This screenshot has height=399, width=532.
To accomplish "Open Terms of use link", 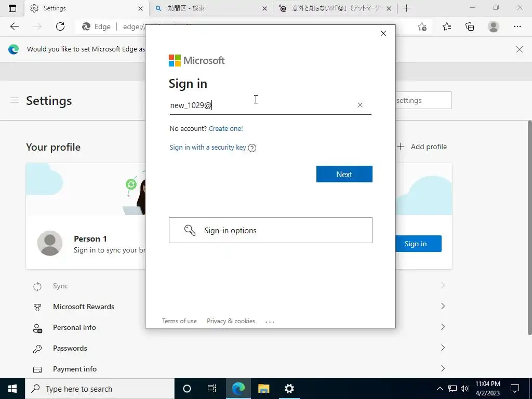I will tap(179, 321).
